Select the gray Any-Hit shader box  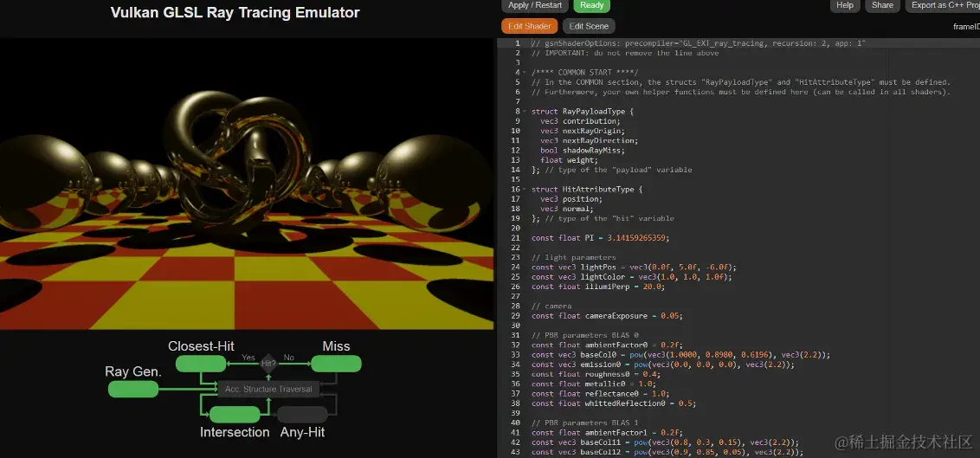pos(302,414)
